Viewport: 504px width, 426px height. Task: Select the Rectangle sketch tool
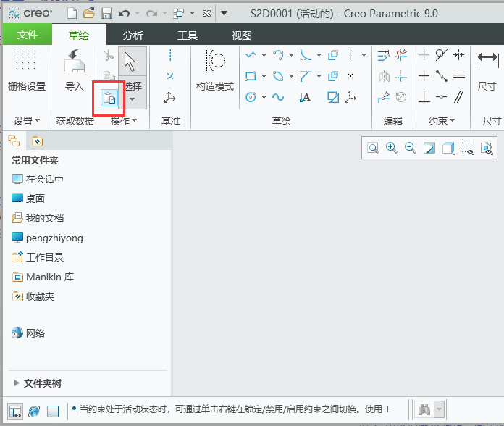251,76
